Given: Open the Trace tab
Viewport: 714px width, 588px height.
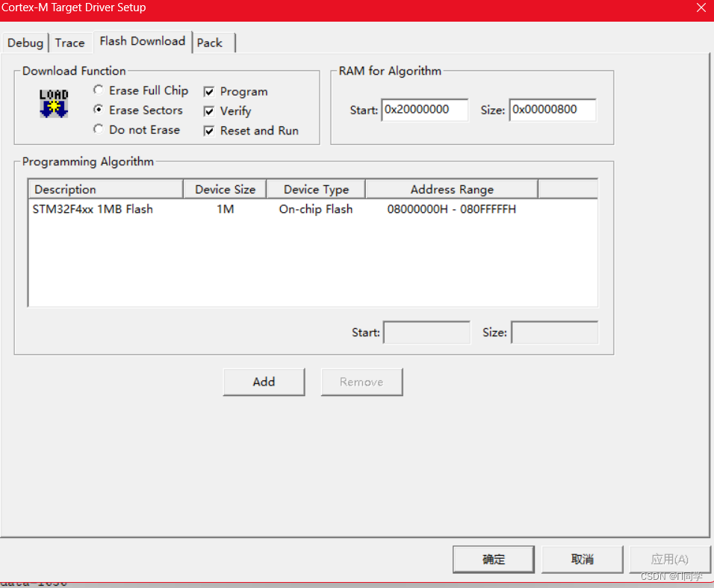Looking at the screenshot, I should pyautogui.click(x=69, y=43).
